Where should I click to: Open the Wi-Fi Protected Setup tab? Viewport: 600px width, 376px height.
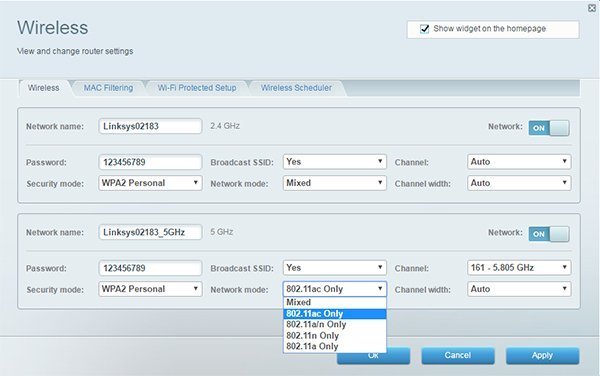tap(197, 88)
